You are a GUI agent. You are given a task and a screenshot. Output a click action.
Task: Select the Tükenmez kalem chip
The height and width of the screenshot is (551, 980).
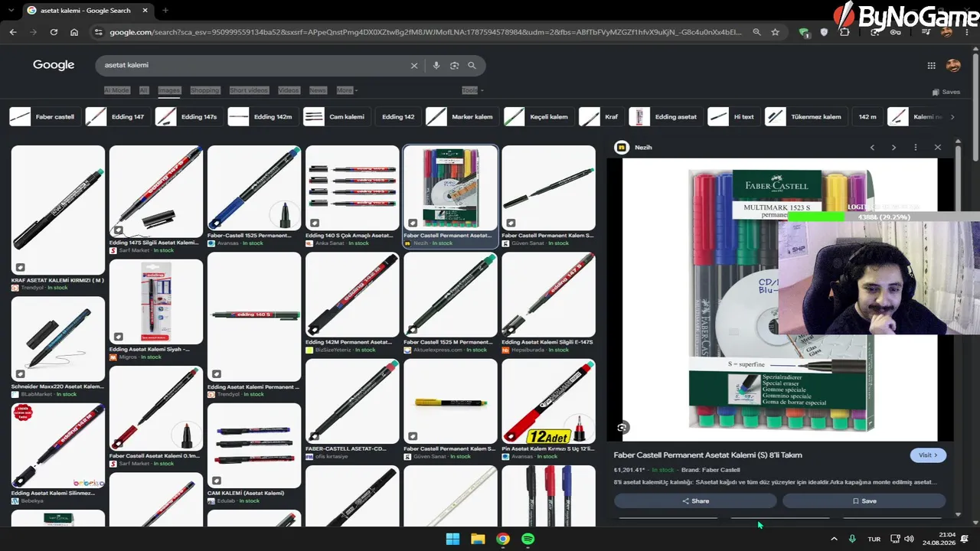tap(805, 117)
